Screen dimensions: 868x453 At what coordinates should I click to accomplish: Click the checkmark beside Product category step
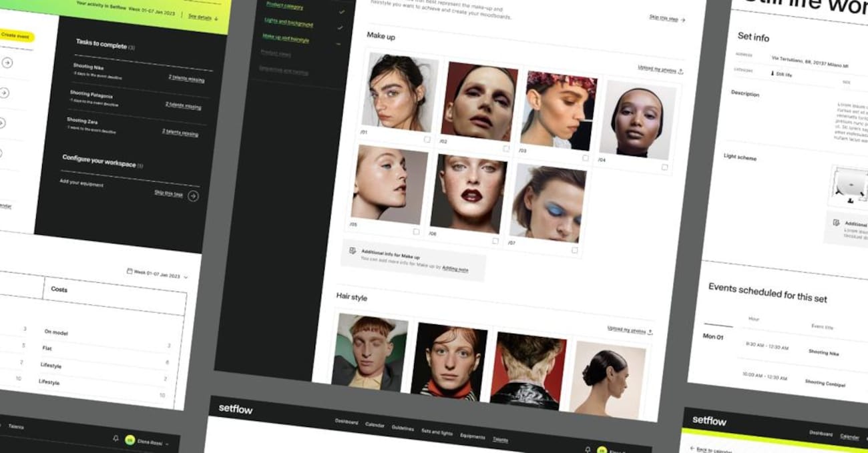[342, 12]
